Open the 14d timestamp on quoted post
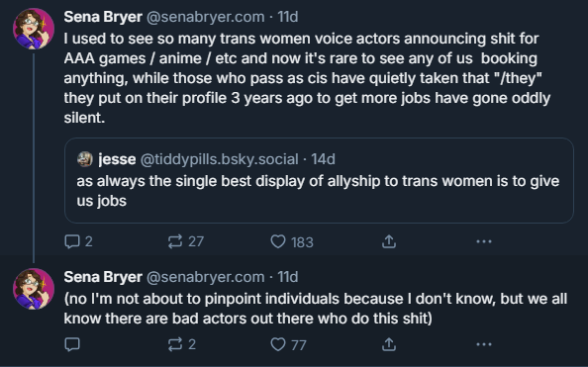Viewport: 588px width, 367px height. 324,159
